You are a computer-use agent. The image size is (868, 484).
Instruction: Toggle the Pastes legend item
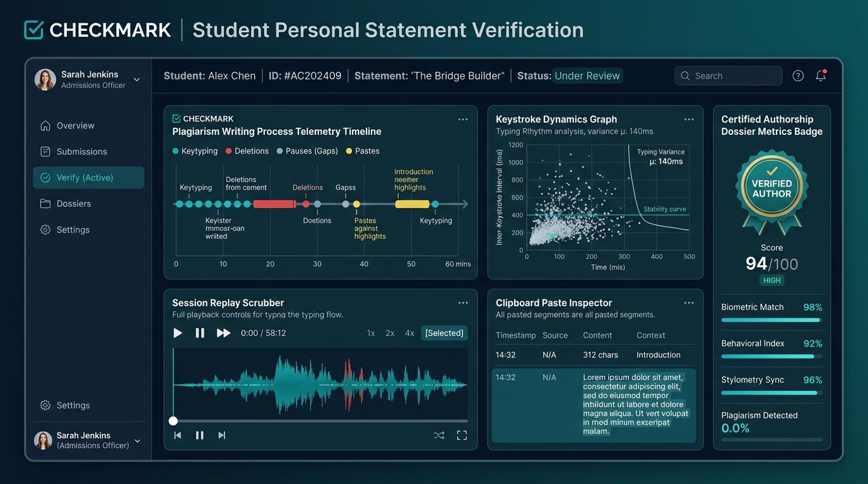point(363,151)
